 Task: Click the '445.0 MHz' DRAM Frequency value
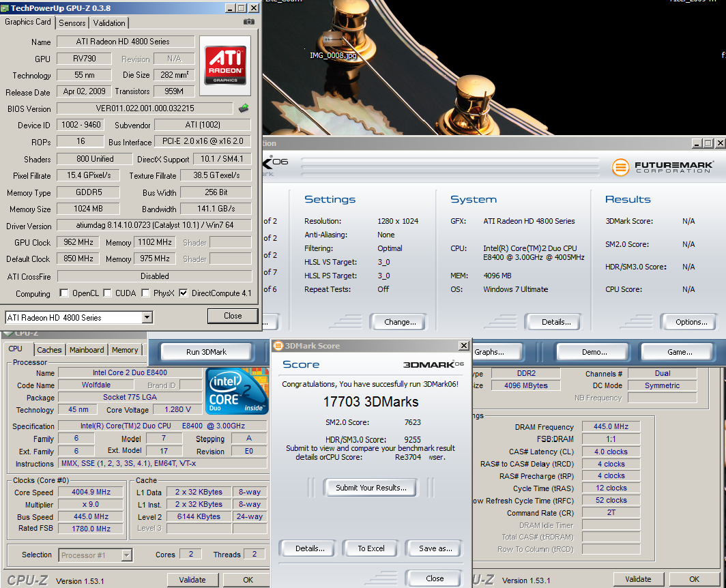coord(611,426)
